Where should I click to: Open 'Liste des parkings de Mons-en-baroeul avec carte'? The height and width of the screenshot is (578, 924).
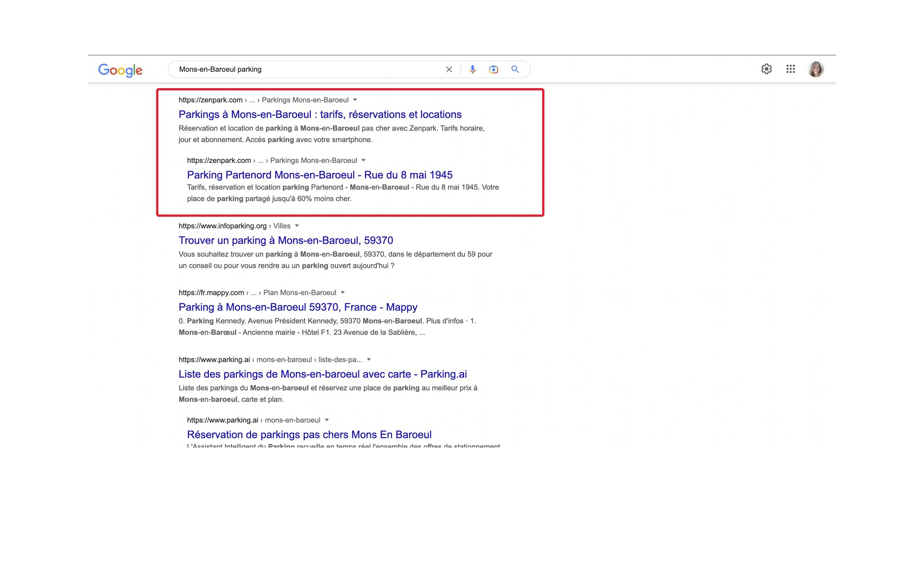[323, 374]
